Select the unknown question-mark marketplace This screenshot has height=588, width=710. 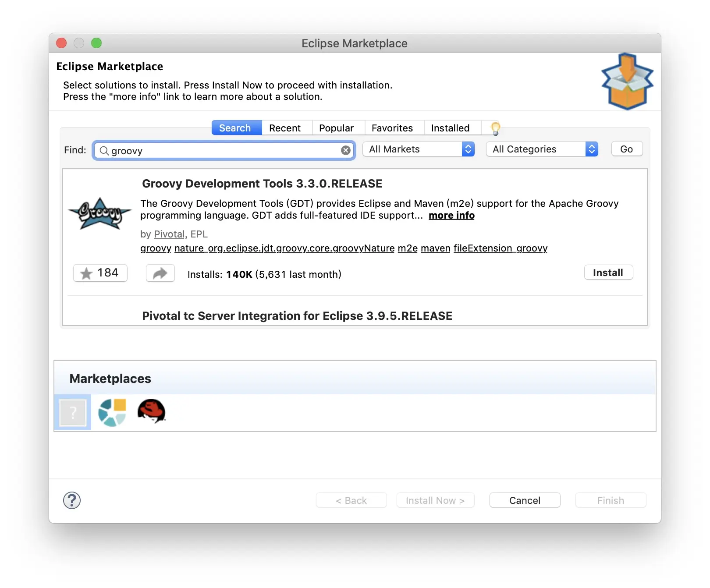(x=73, y=412)
